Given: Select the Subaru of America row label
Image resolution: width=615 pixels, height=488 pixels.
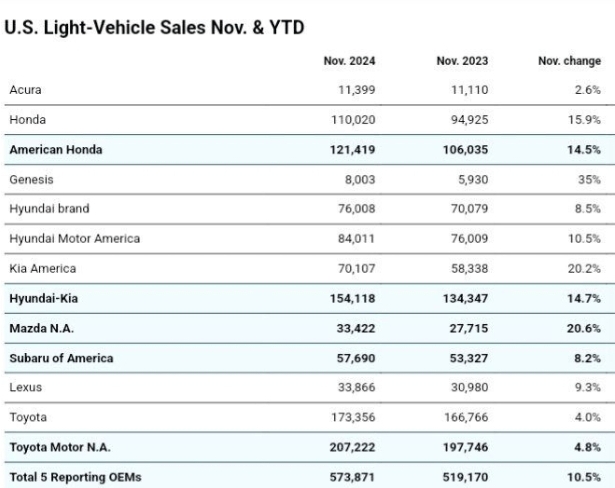Looking at the screenshot, I should point(61,358).
